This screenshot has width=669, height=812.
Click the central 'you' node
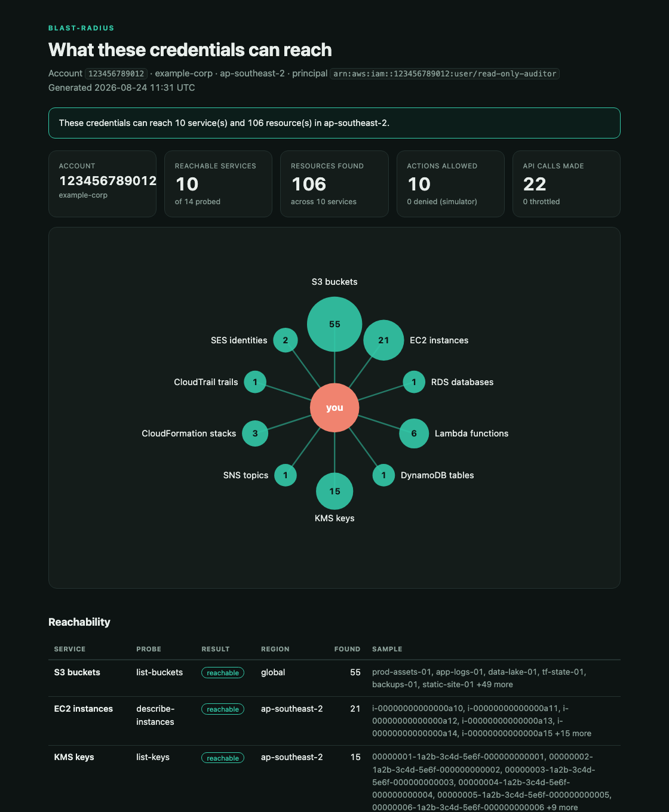tap(334, 408)
